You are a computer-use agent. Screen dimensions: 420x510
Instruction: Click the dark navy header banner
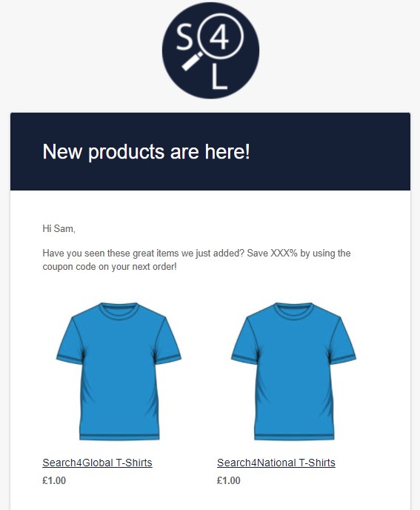[210, 151]
